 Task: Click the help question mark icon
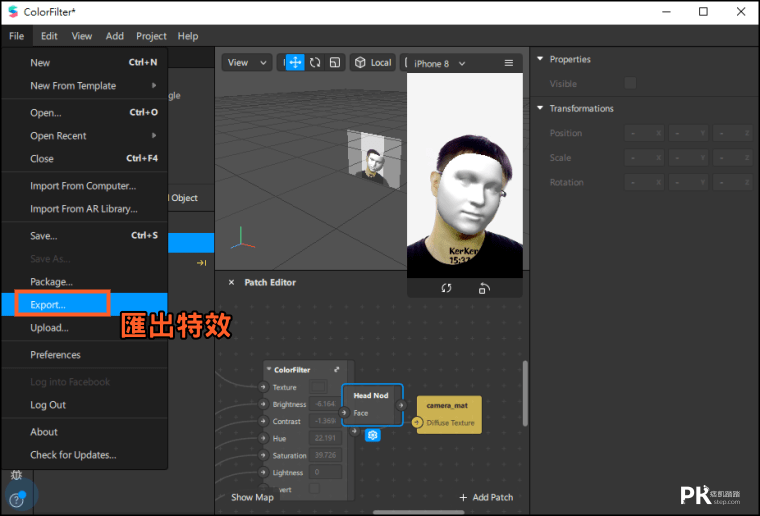(16, 500)
